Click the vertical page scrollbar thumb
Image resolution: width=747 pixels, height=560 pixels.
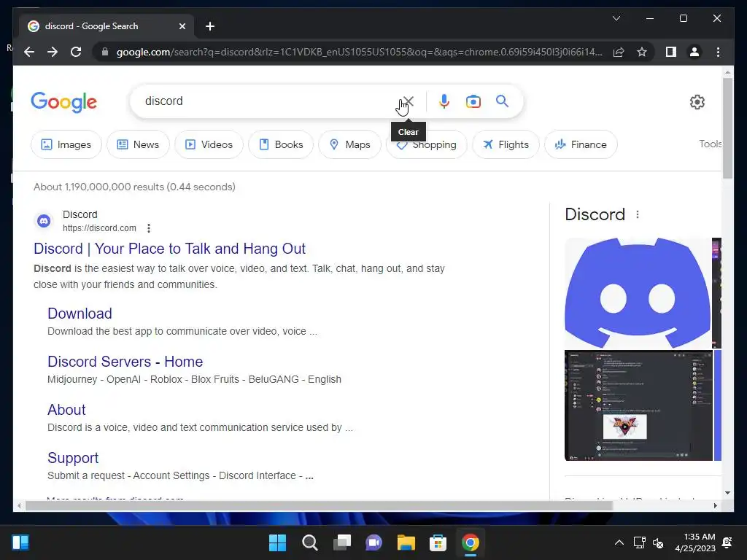pyautogui.click(x=727, y=128)
